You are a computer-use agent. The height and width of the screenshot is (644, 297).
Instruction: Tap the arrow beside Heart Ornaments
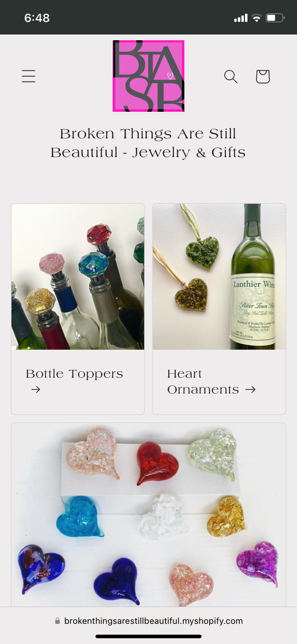(250, 390)
